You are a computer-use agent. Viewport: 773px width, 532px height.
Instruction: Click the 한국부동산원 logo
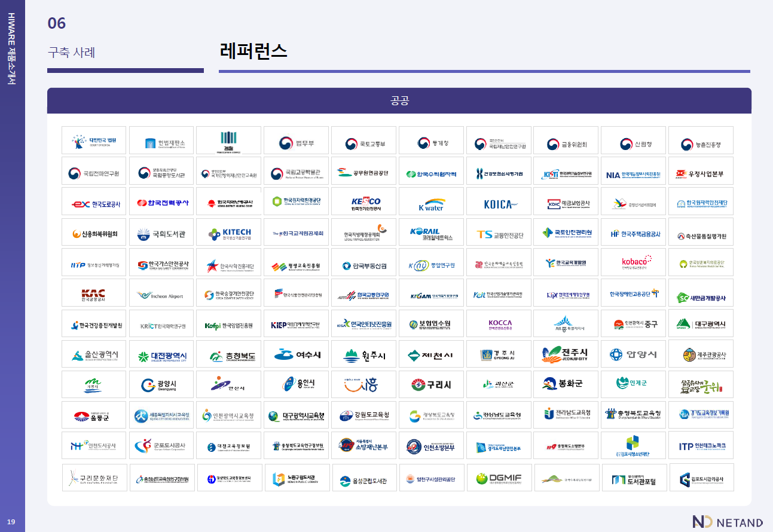click(363, 263)
